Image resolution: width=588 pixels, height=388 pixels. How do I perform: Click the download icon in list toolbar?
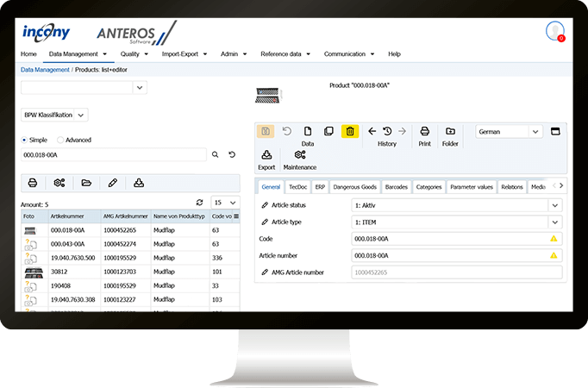coord(139,183)
